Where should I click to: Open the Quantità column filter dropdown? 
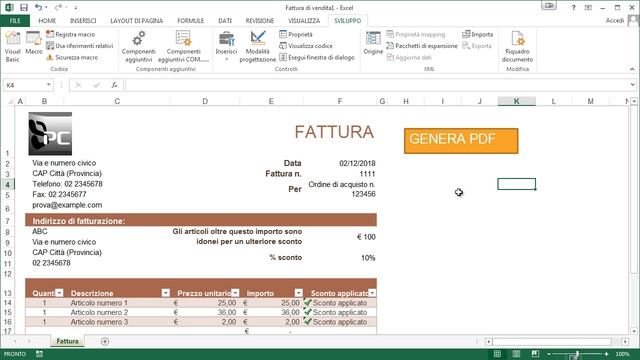60,293
